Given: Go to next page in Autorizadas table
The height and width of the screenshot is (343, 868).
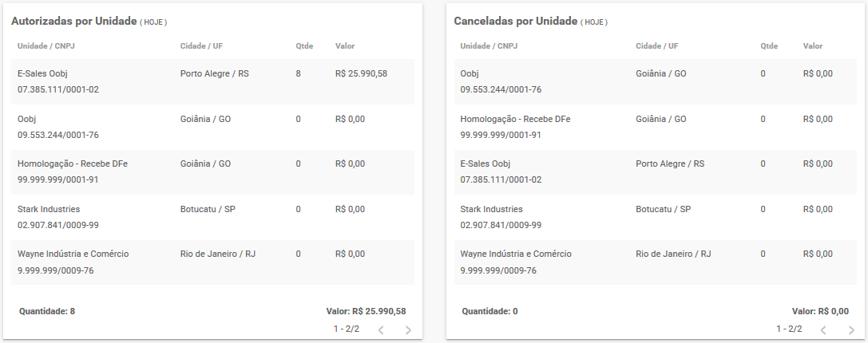Looking at the screenshot, I should point(409,330).
